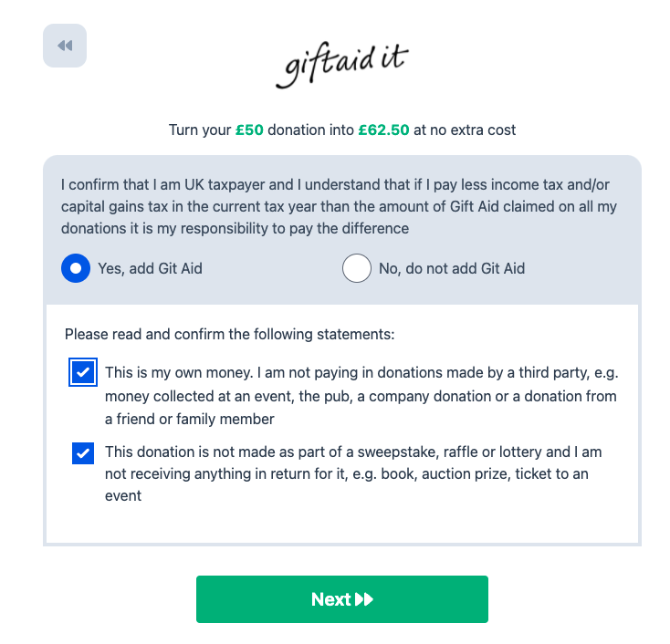Click the back rewind arrows button
The width and height of the screenshot is (670, 644).
click(65, 46)
